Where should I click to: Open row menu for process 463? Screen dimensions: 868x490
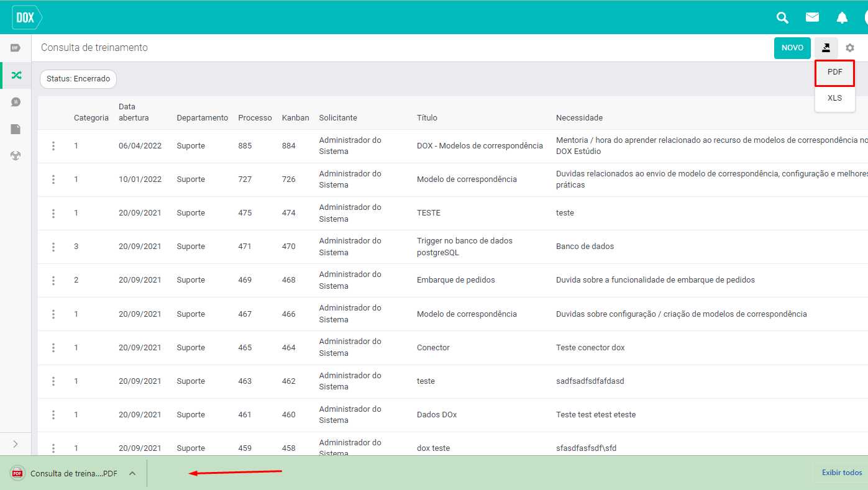click(x=53, y=381)
